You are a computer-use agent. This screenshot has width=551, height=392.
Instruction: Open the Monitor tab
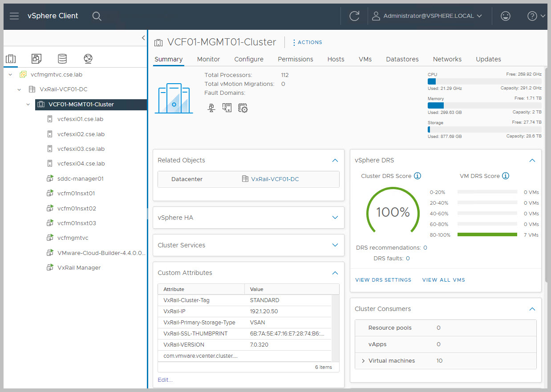click(x=208, y=59)
